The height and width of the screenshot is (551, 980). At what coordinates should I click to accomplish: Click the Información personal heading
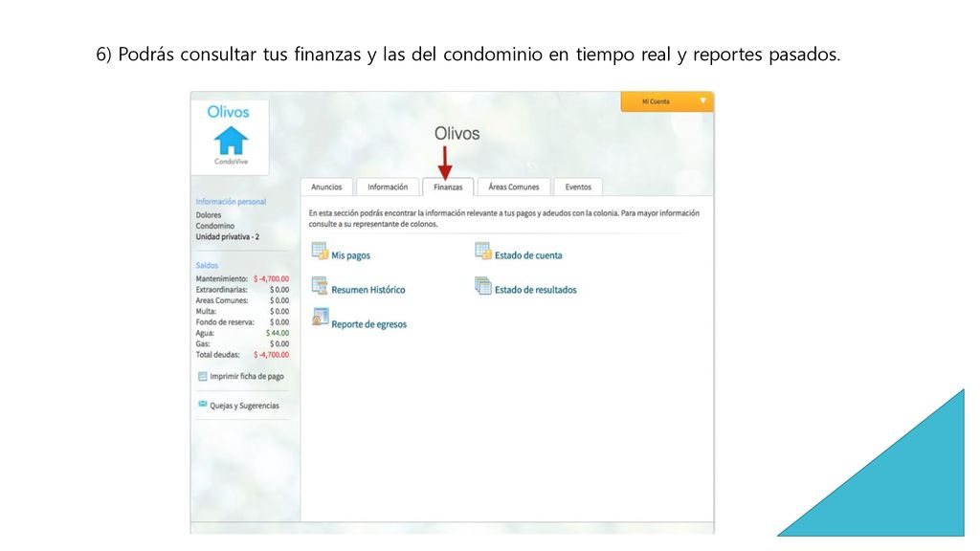click(231, 202)
